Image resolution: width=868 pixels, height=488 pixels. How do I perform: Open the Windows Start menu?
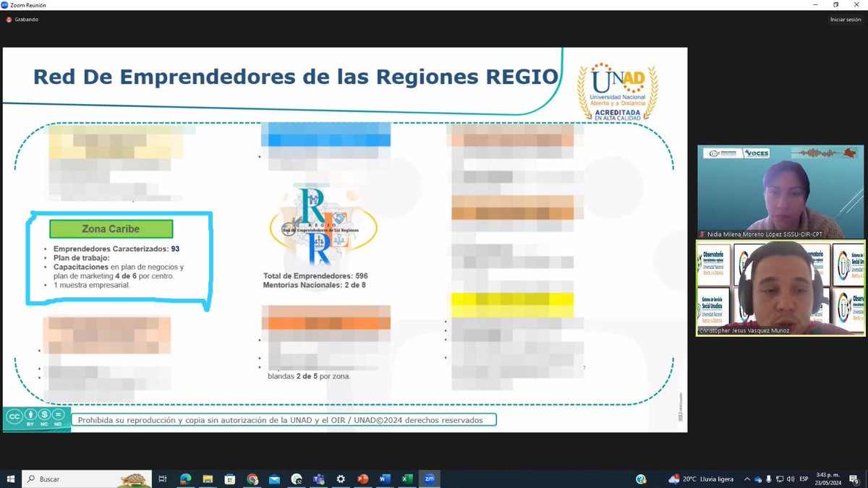[11, 479]
